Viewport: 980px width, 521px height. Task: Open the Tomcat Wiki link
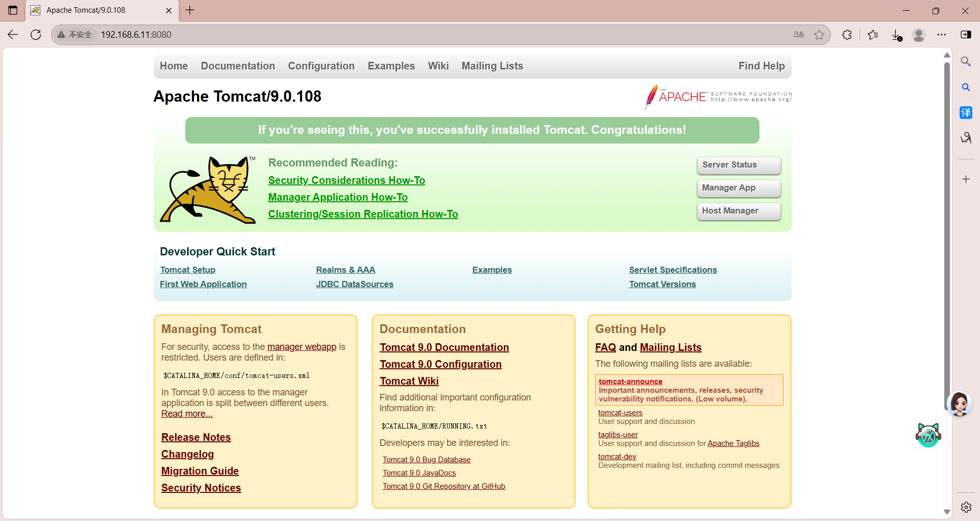click(409, 381)
